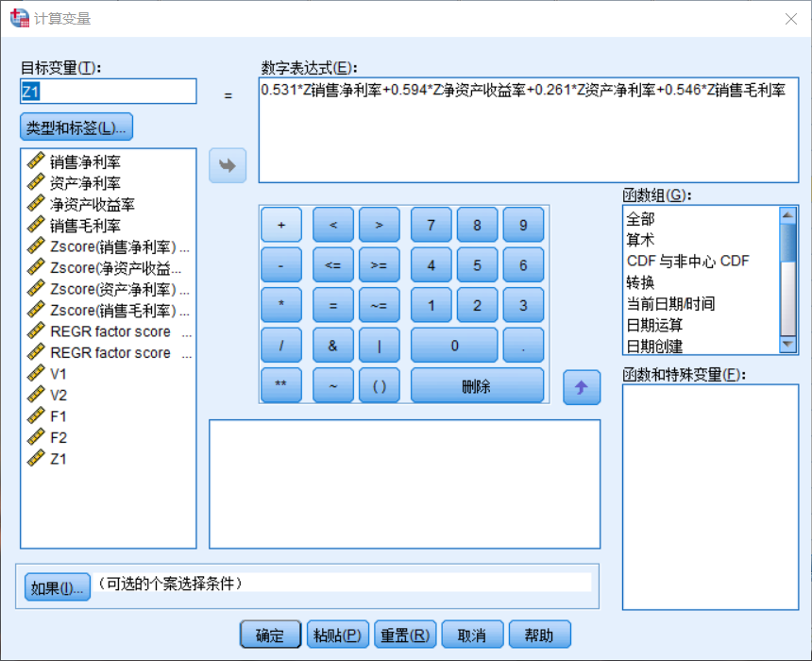This screenshot has height=661, width=812.
Task: Click the 粘贴(P) button
Action: click(337, 634)
